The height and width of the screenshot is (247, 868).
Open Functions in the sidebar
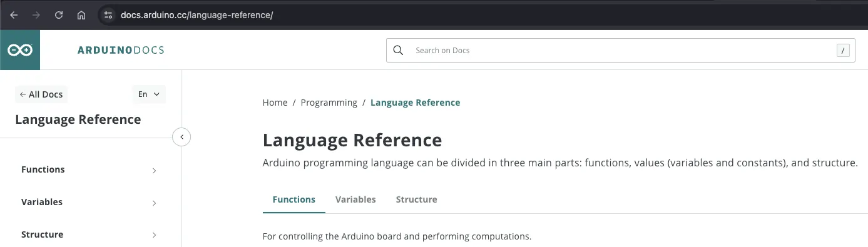(43, 169)
